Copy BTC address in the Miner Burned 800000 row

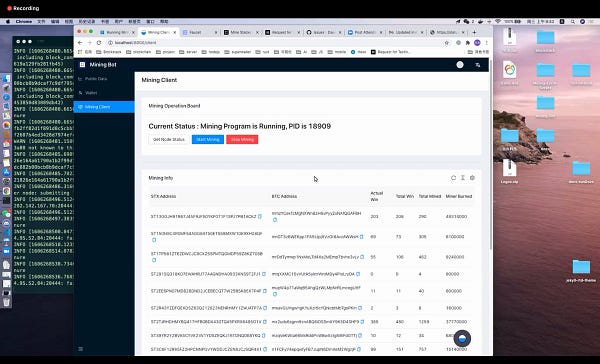pos(275,294)
